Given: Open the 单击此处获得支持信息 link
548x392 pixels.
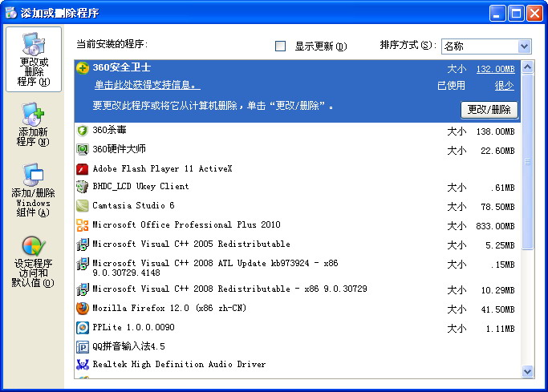Looking at the screenshot, I should pos(147,85).
